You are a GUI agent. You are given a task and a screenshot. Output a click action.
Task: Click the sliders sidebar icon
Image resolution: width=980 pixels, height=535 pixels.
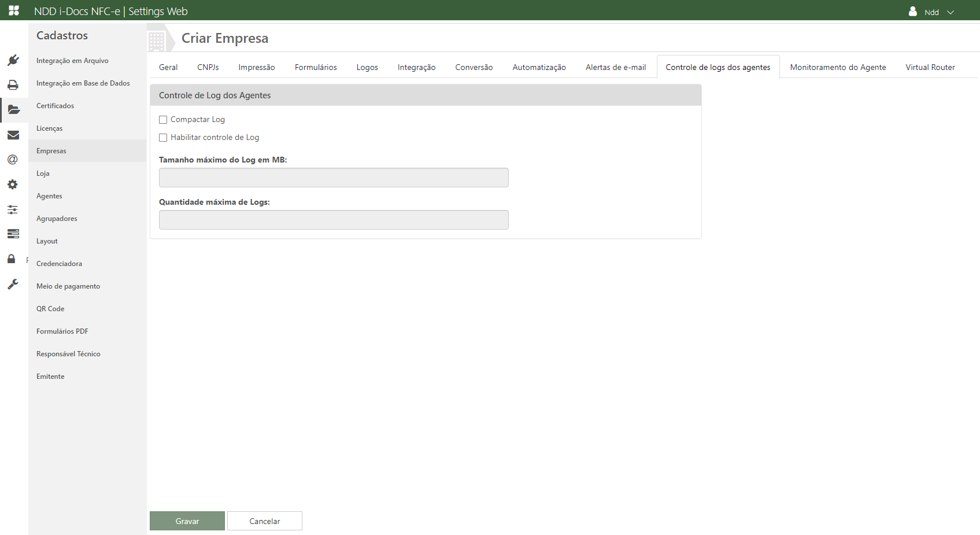tap(13, 209)
